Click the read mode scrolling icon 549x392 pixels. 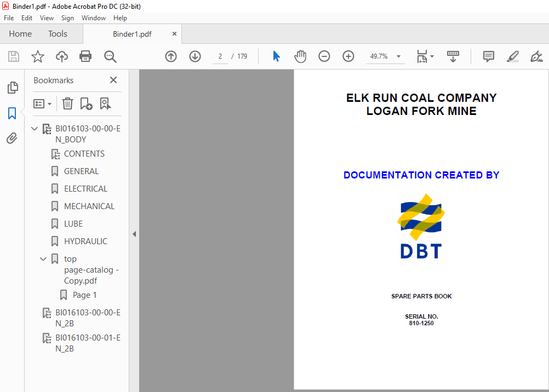[x=453, y=56]
